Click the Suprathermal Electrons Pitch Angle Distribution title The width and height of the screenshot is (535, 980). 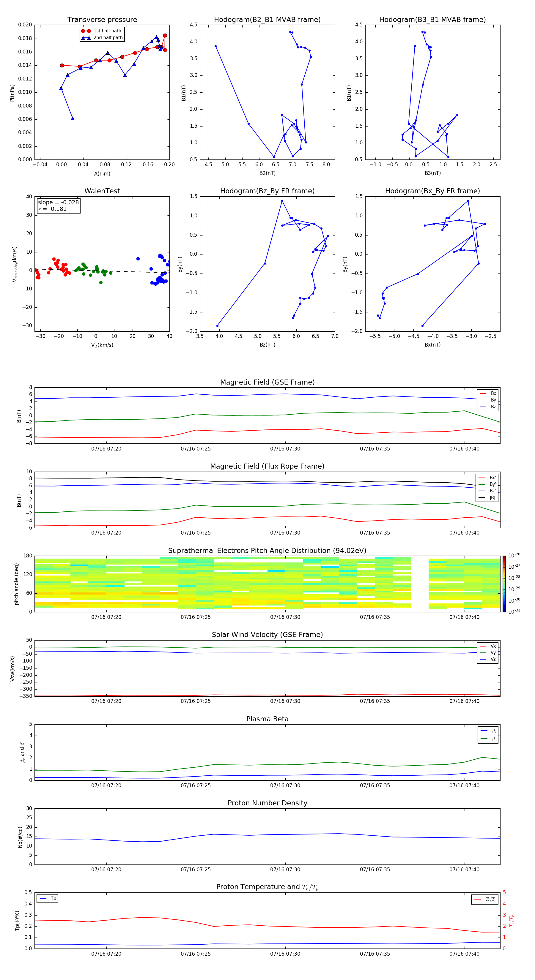[267, 551]
